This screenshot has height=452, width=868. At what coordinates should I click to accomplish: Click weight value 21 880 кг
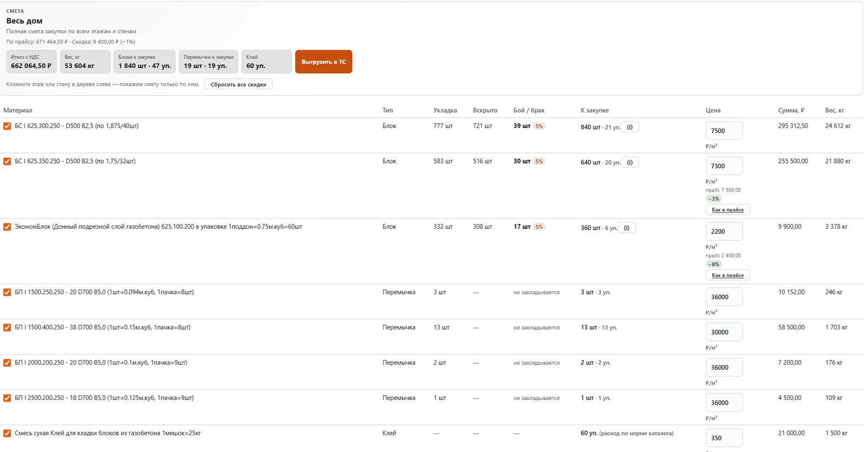point(838,161)
